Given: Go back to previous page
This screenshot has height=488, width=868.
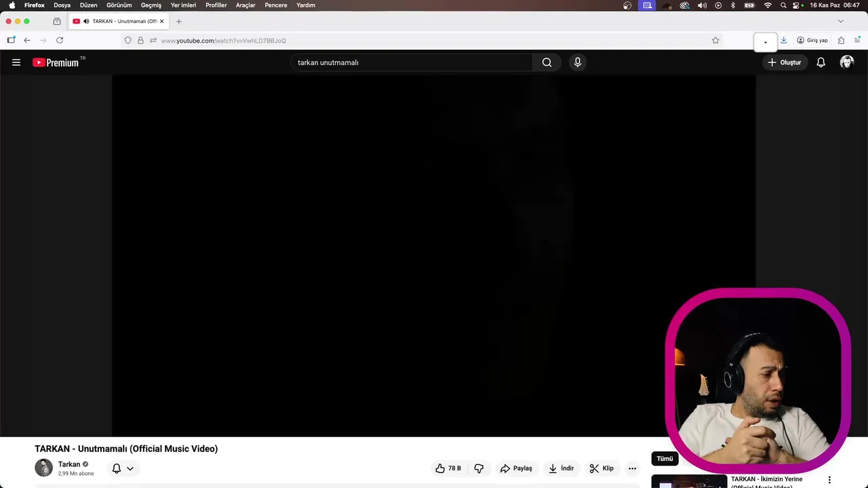Looking at the screenshot, I should click(x=27, y=41).
